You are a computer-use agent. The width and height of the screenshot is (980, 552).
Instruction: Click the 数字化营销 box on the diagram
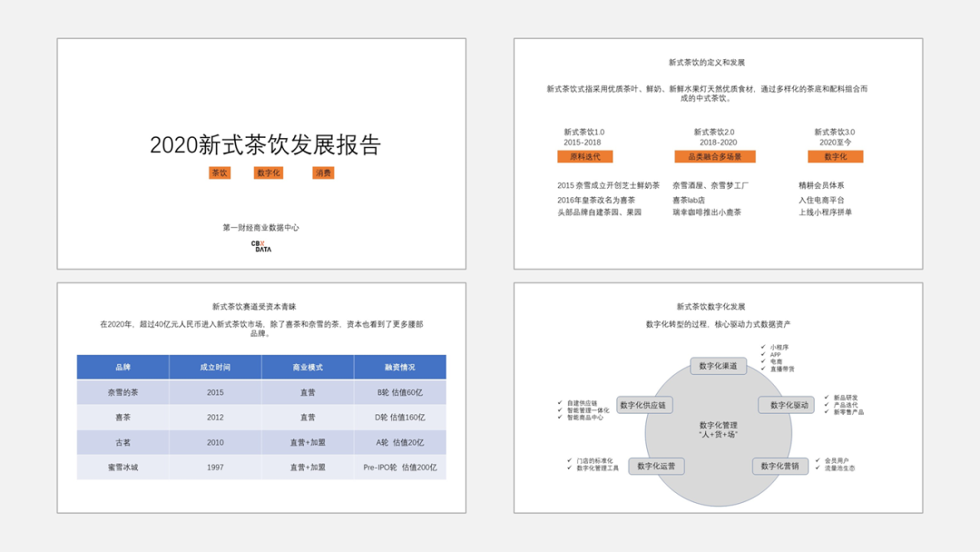click(779, 466)
